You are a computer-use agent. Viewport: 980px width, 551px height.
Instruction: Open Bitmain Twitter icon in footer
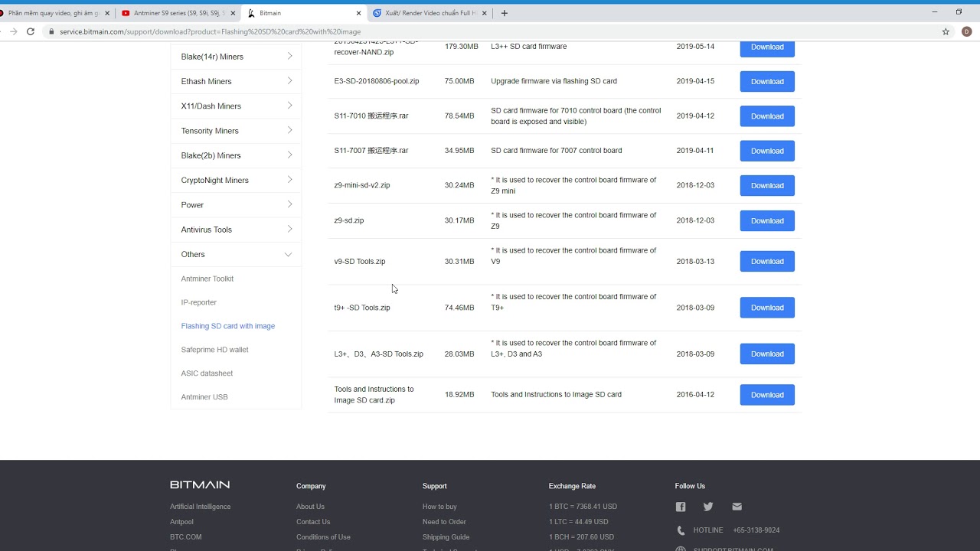click(708, 507)
